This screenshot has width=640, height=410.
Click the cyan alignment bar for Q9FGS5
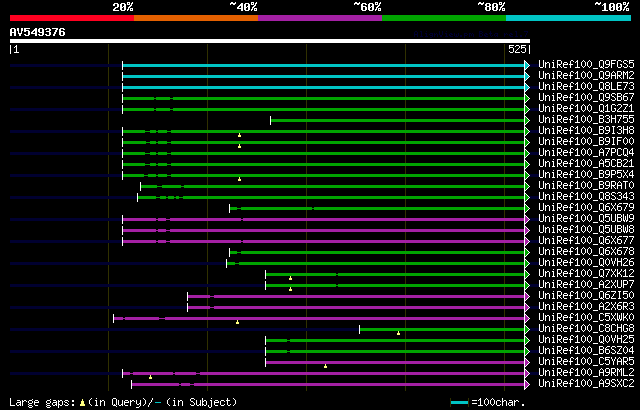pyautogui.click(x=324, y=65)
